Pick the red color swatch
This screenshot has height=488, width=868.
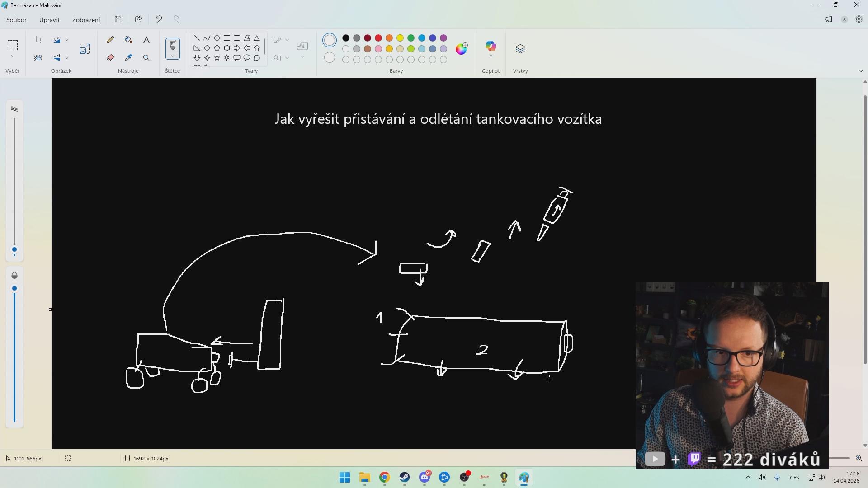pos(378,38)
